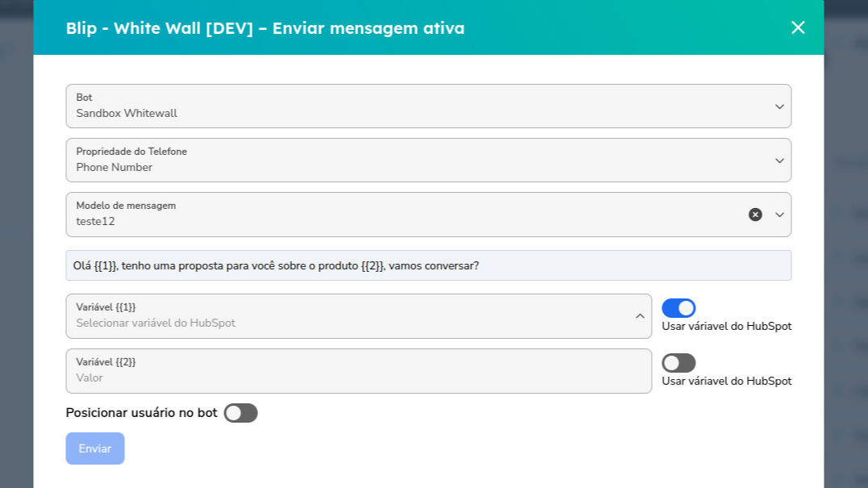This screenshot has width=868, height=488.
Task: Click the Usar váriavel do HubSpot label below blue toggle
Action: coord(725,326)
